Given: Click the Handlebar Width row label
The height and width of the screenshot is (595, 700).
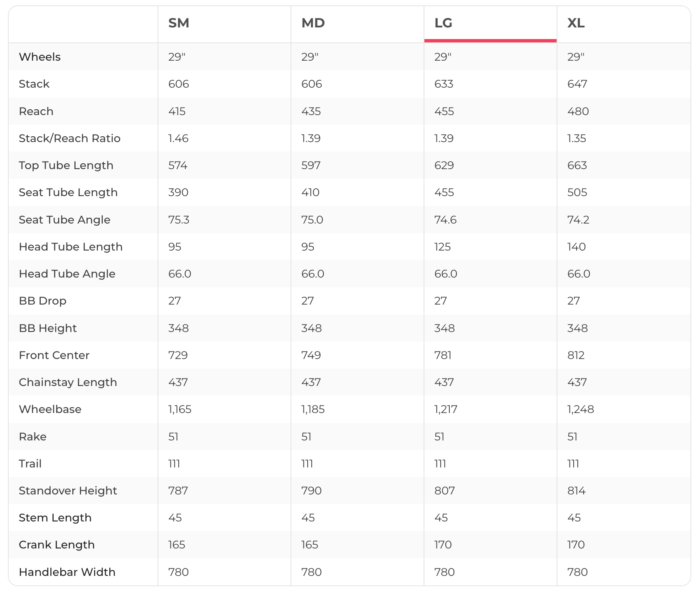Looking at the screenshot, I should click(67, 572).
